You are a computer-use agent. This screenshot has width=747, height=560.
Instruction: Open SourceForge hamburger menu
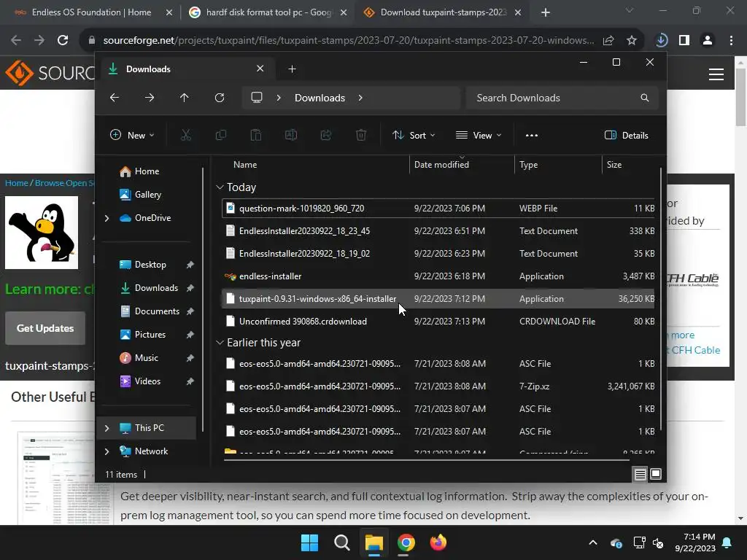716,74
